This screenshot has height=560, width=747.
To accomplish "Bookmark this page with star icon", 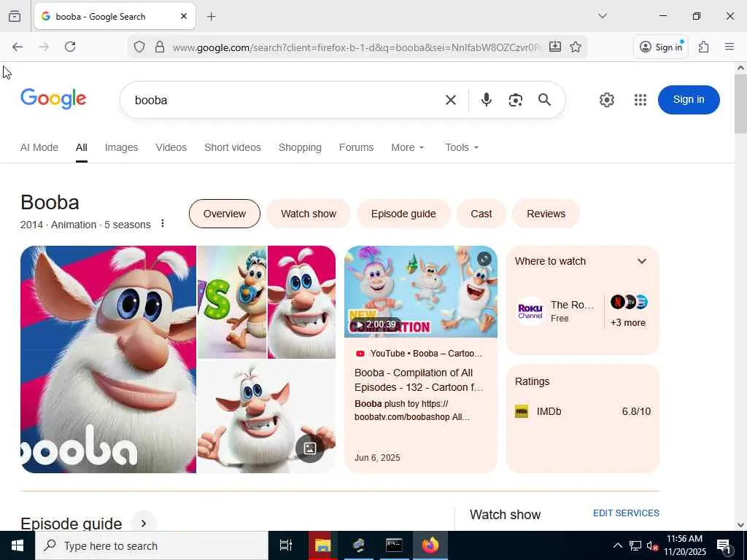I will click(576, 47).
